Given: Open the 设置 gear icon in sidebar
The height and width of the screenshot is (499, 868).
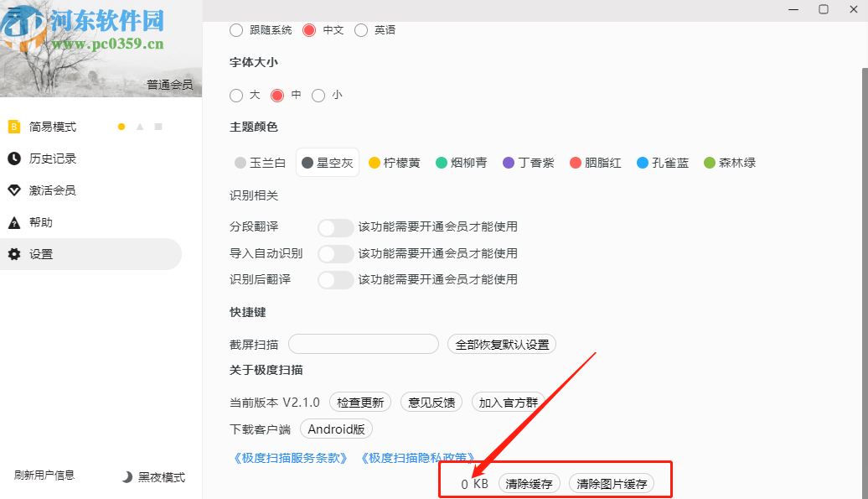Looking at the screenshot, I should point(14,254).
